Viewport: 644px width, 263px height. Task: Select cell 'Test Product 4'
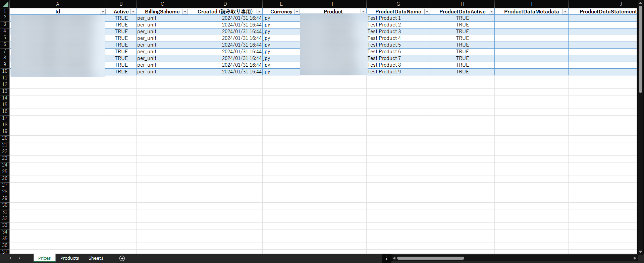click(x=398, y=38)
